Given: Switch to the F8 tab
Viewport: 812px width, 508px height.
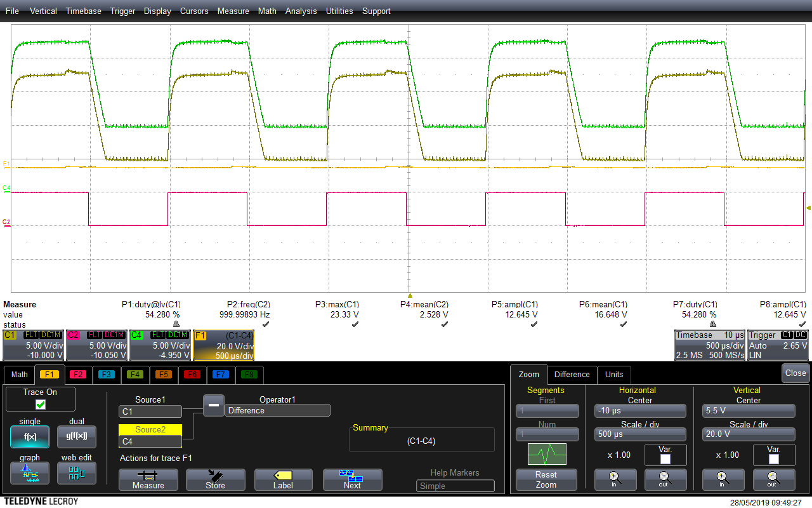Looking at the screenshot, I should [249, 374].
